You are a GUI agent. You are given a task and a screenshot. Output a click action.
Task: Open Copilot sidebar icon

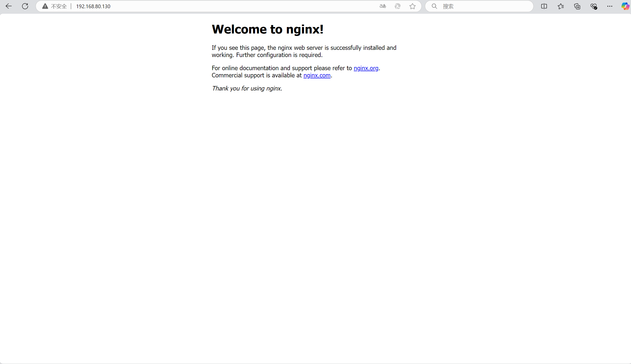(x=625, y=6)
